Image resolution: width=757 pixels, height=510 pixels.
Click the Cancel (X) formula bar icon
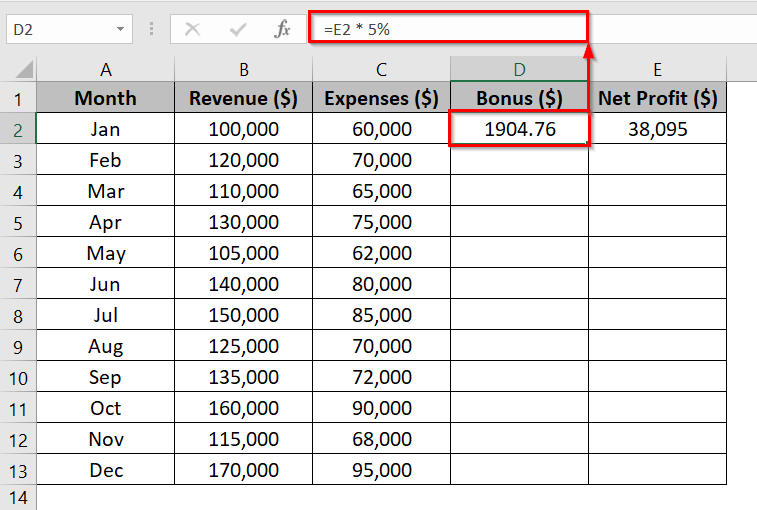pos(193,29)
